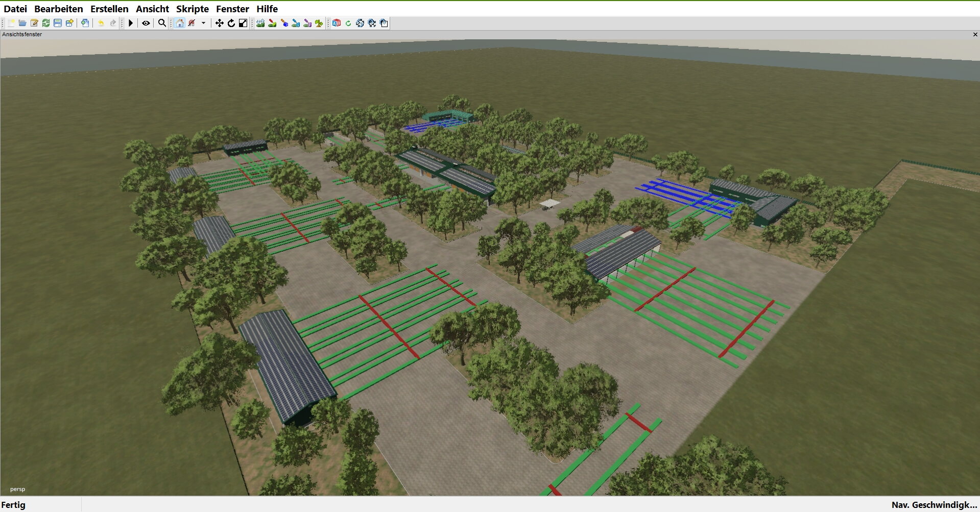
Task: Open the Skripte menu
Action: [192, 9]
